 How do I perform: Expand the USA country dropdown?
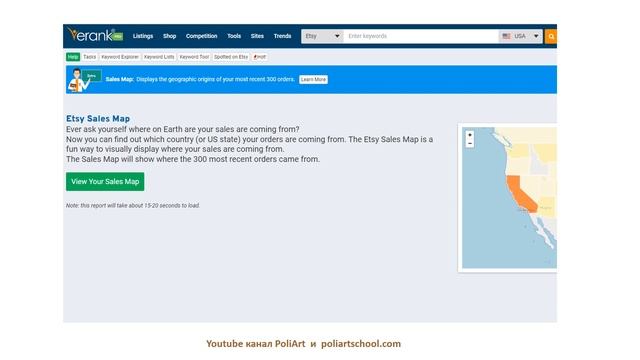coord(520,36)
